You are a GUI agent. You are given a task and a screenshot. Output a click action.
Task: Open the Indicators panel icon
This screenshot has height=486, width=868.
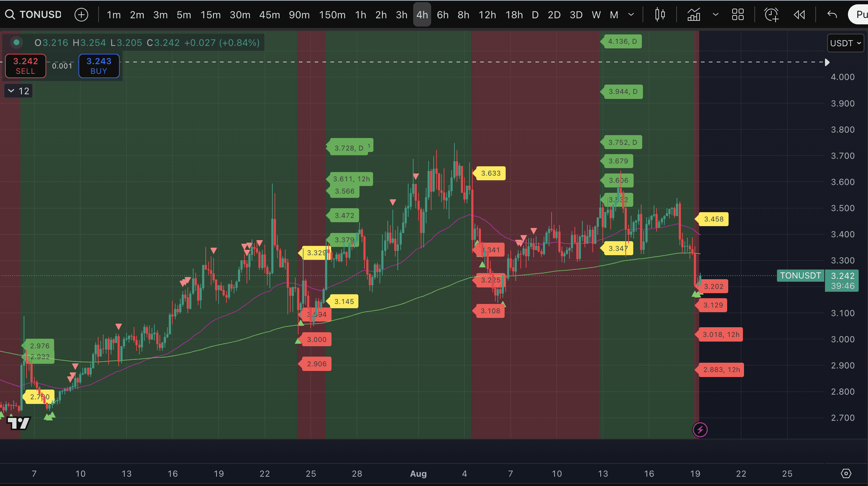click(694, 15)
